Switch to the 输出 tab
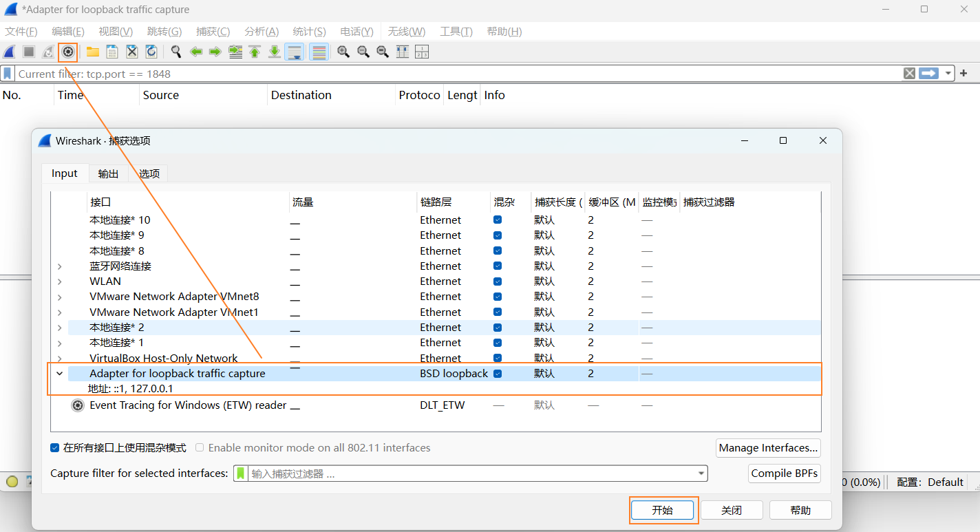 108,173
